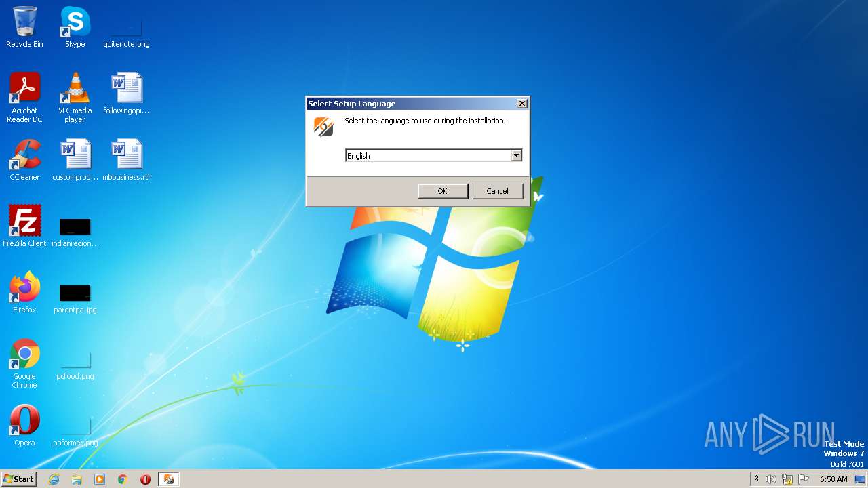Image resolution: width=868 pixels, height=488 pixels.
Task: Open Windows Explorer folder in taskbar
Action: click(77, 479)
